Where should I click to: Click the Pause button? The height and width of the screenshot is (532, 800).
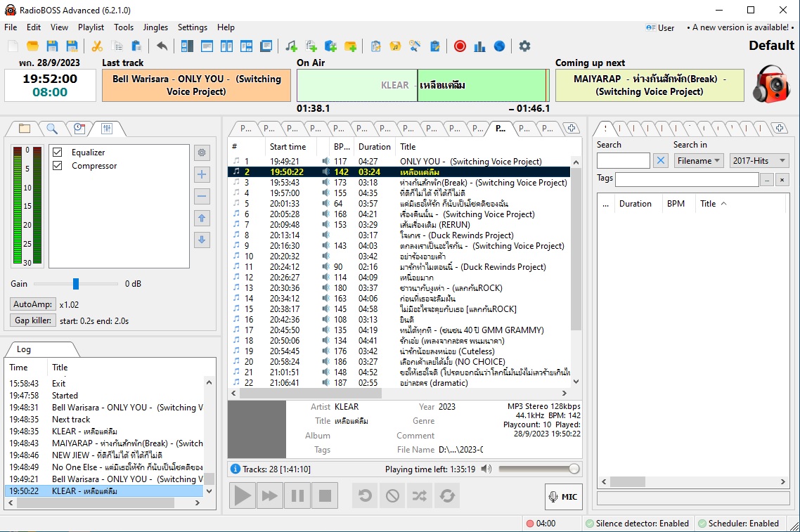click(297, 495)
